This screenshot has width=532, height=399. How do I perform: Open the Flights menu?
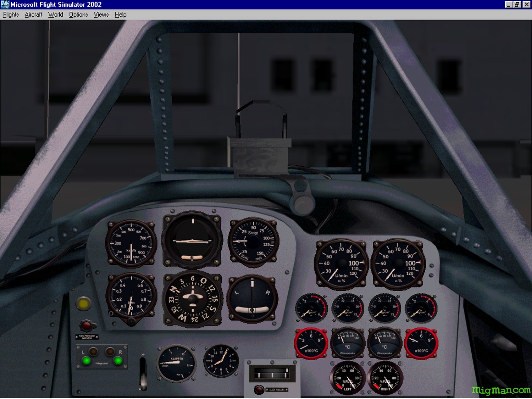11,15
